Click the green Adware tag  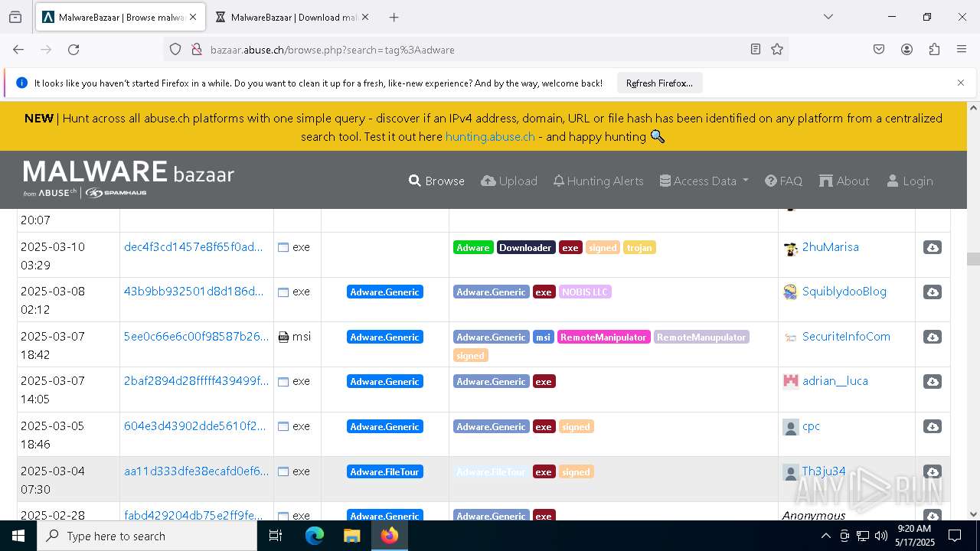pyautogui.click(x=472, y=248)
